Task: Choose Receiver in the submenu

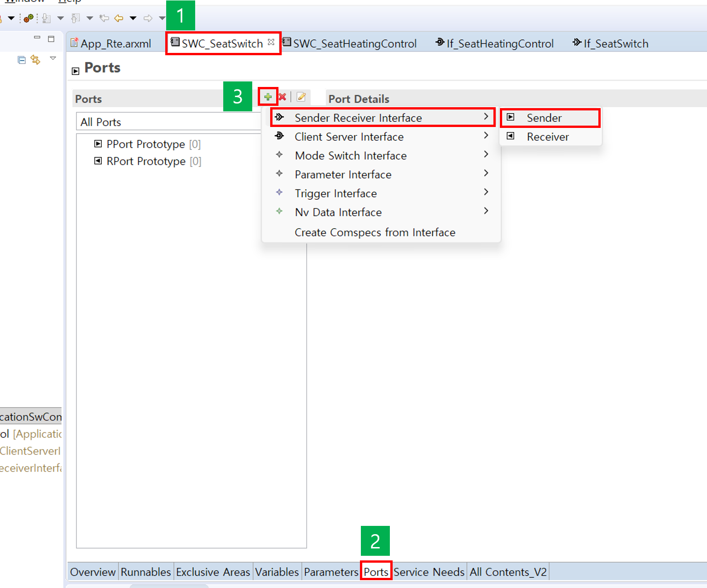Action: pyautogui.click(x=548, y=137)
